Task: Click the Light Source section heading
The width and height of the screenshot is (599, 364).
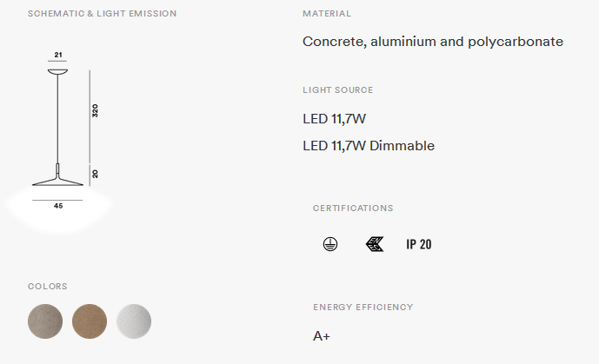Action: (337, 90)
